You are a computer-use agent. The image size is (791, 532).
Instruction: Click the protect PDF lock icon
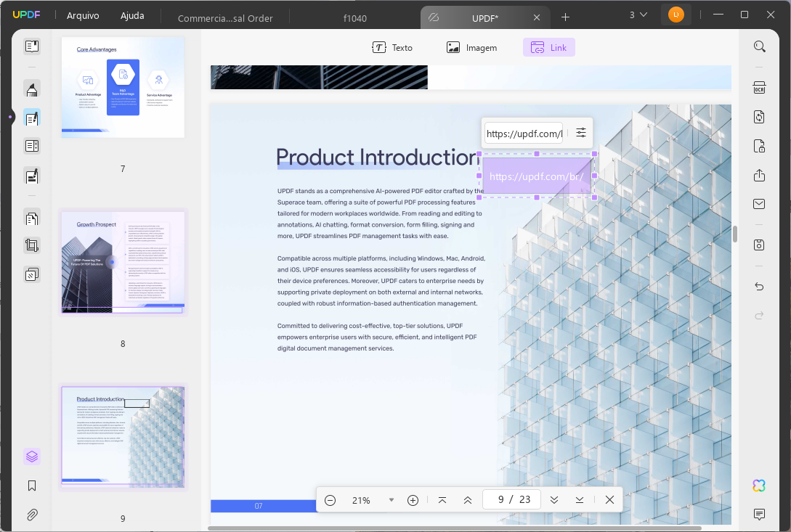(759, 147)
